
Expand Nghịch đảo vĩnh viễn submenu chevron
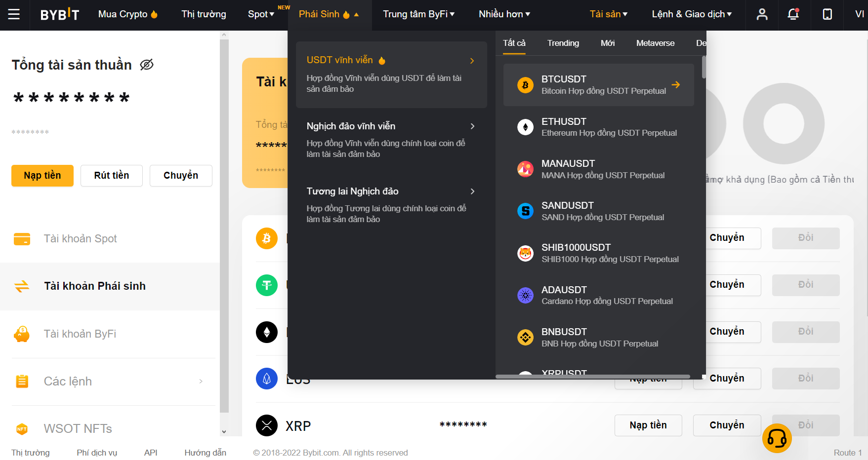point(472,126)
